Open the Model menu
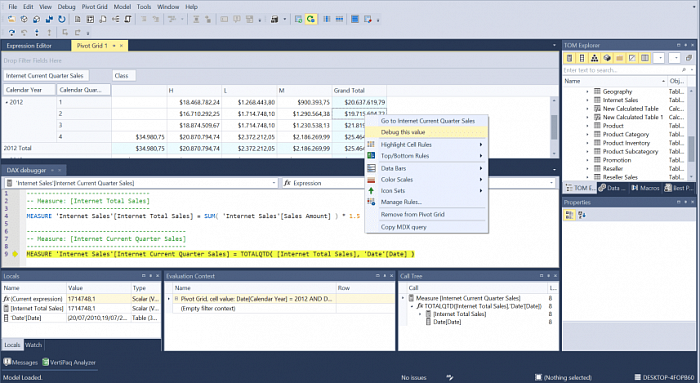This screenshot has height=383, width=700. tap(122, 7)
